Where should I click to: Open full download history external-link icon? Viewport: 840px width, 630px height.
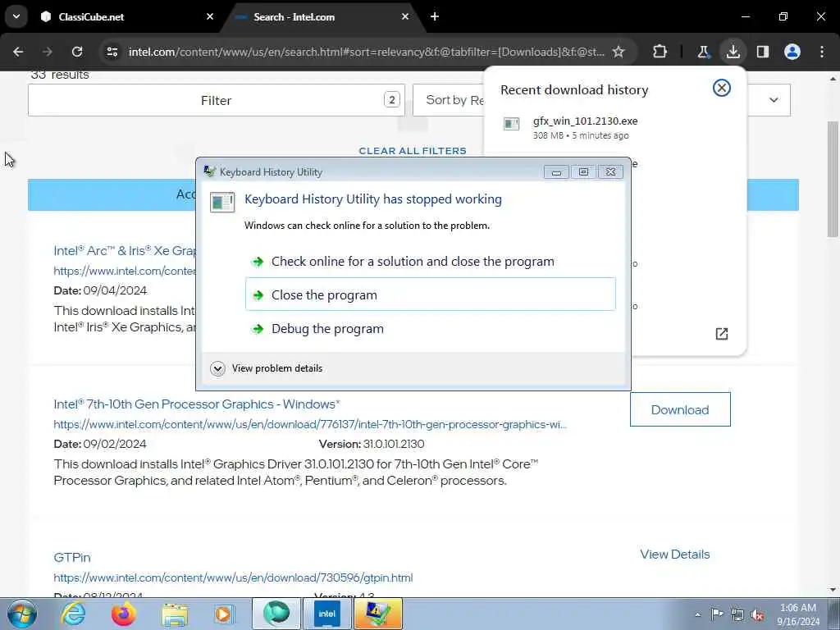722,334
